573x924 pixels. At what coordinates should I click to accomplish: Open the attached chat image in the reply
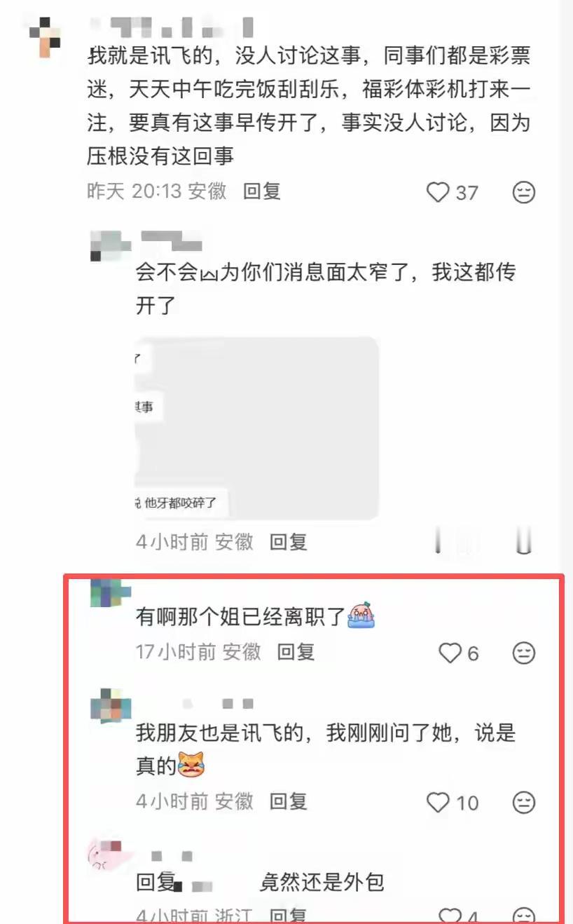coord(257,428)
